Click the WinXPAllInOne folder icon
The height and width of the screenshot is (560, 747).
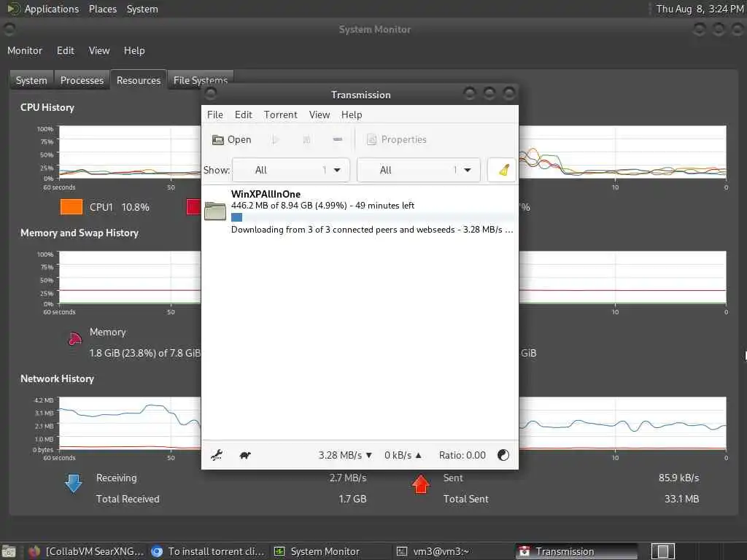[215, 211]
